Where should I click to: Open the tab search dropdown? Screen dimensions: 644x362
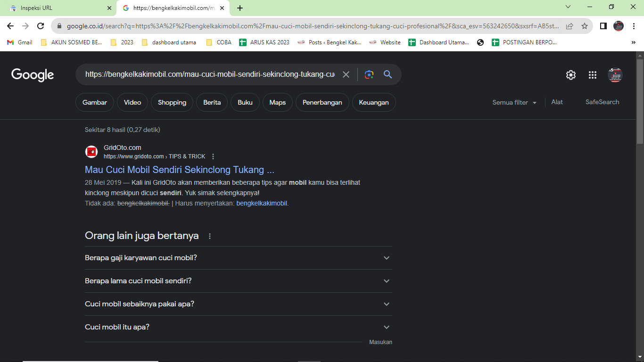[x=568, y=7]
